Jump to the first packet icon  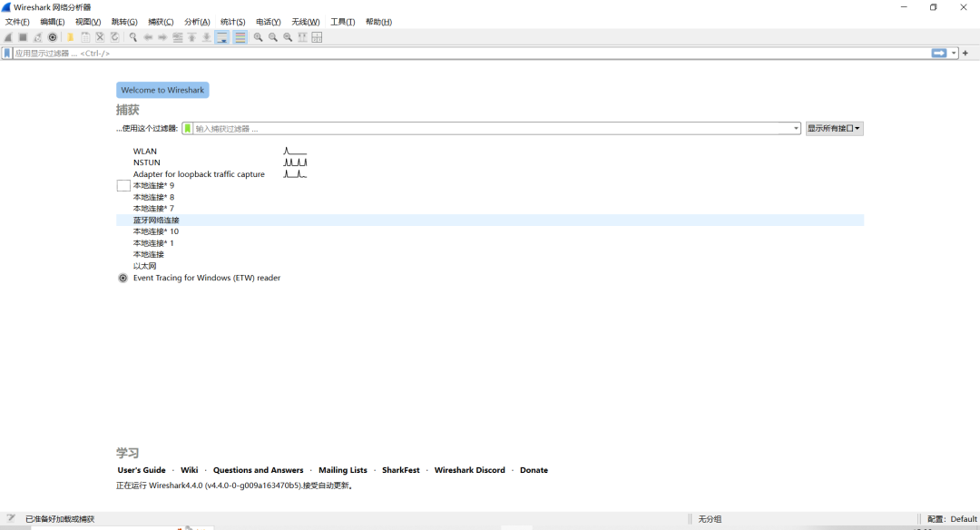(191, 37)
